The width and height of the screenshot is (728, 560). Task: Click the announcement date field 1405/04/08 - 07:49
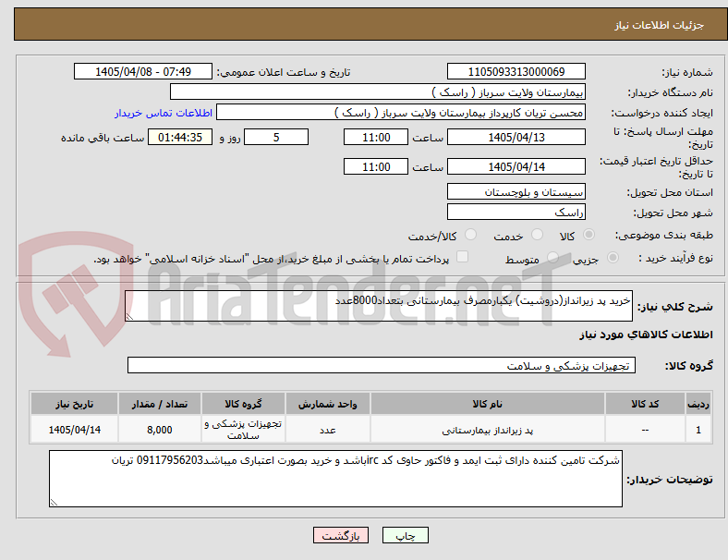coord(143,71)
